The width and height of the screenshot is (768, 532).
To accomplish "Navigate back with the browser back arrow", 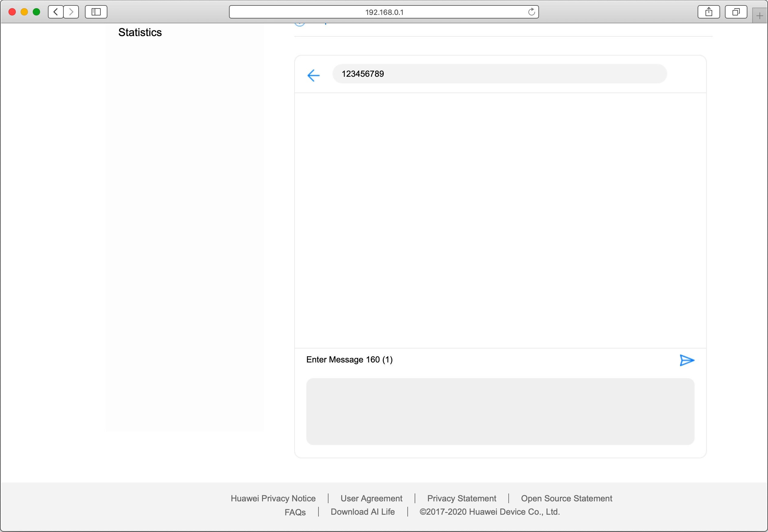I will 55,12.
